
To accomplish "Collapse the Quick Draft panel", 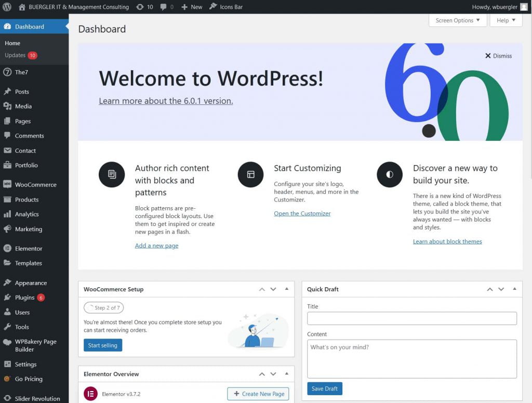I will tap(515, 289).
